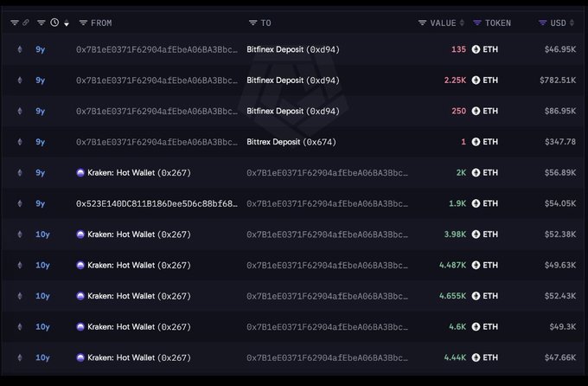Click Ethereum chain icon in the 3.98K ETH row
Screen dimensions: 588x386
(20, 234)
